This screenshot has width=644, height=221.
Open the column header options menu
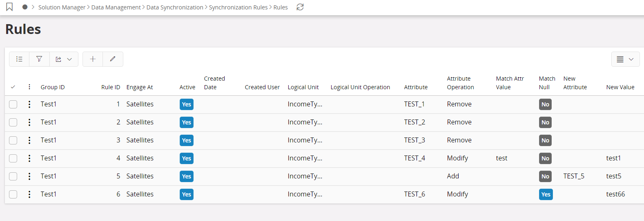tap(29, 87)
